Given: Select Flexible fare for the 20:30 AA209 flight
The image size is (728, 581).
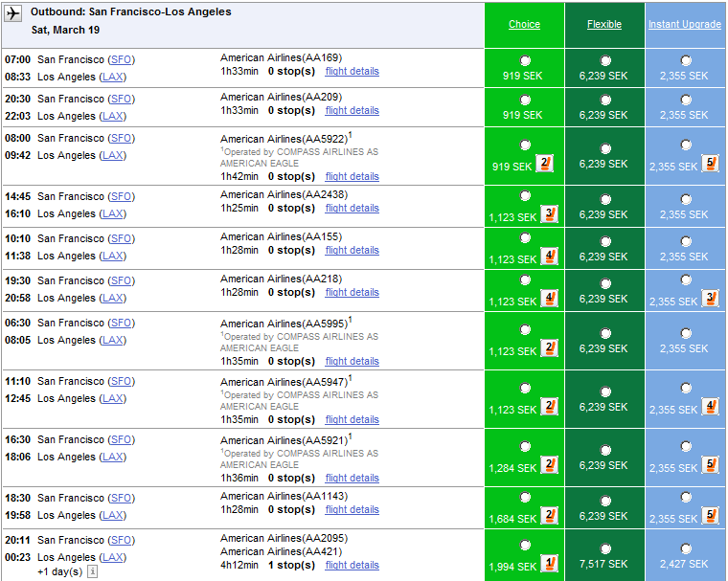Looking at the screenshot, I should (x=605, y=100).
